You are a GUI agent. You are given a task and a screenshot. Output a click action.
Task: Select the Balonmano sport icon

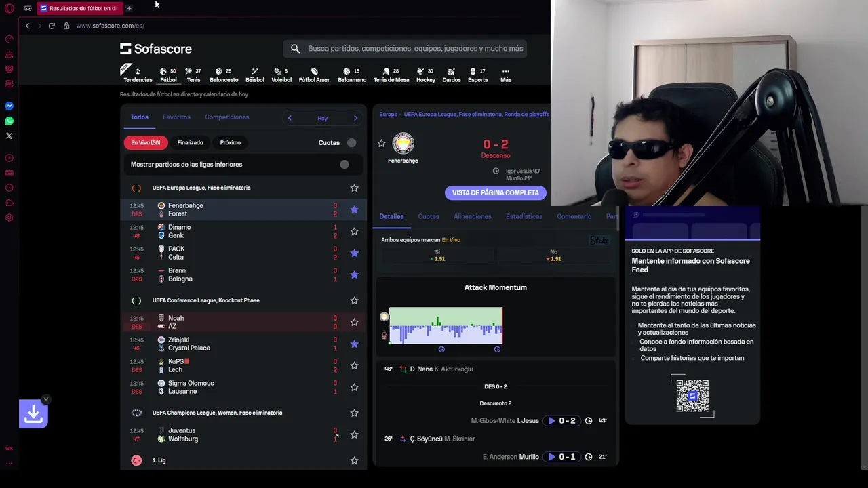coord(352,75)
